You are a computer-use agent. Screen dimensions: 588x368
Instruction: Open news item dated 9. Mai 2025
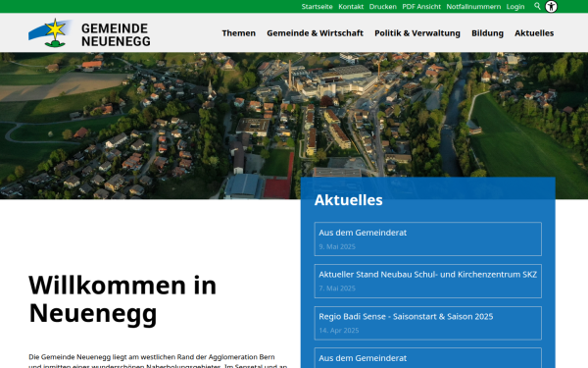[x=428, y=238]
